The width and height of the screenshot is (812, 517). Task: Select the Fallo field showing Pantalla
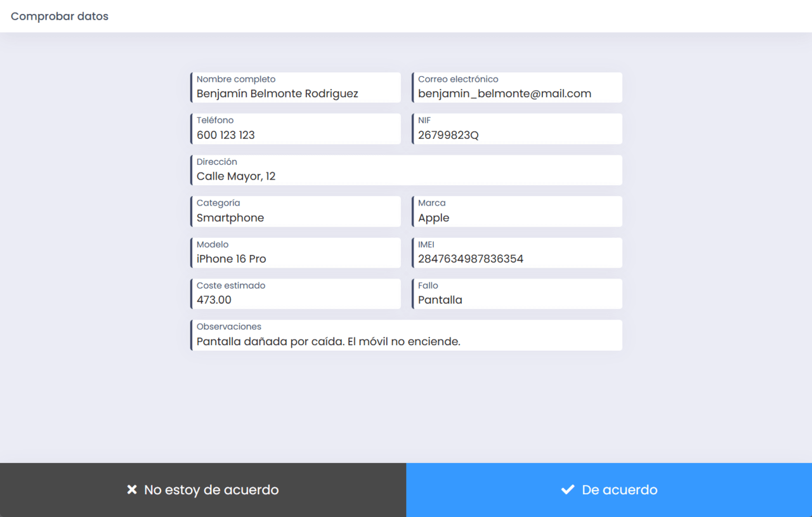[517, 294]
